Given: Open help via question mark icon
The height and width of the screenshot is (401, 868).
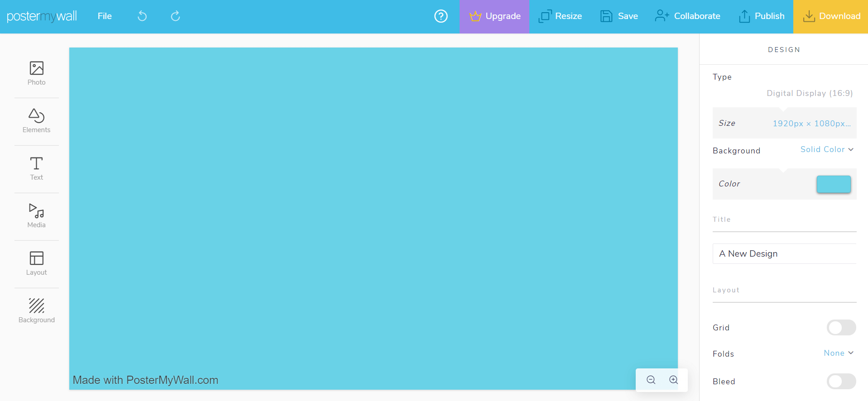Looking at the screenshot, I should coord(441,16).
